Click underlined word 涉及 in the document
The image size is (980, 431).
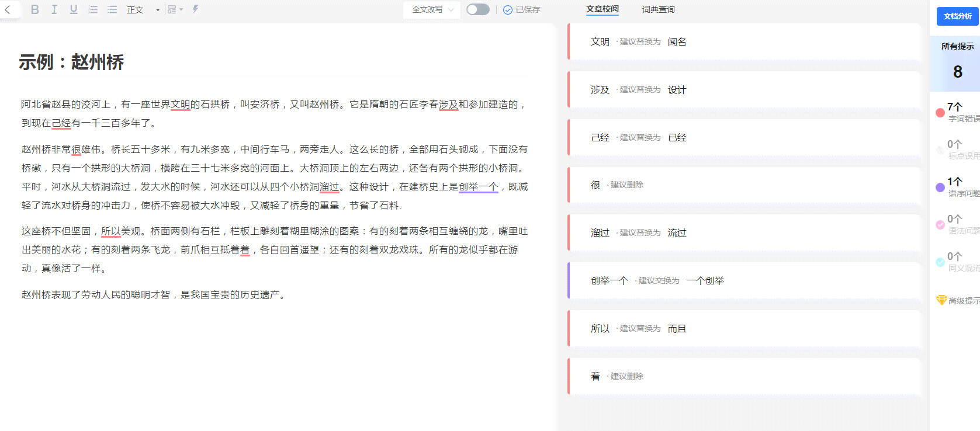[x=448, y=105]
